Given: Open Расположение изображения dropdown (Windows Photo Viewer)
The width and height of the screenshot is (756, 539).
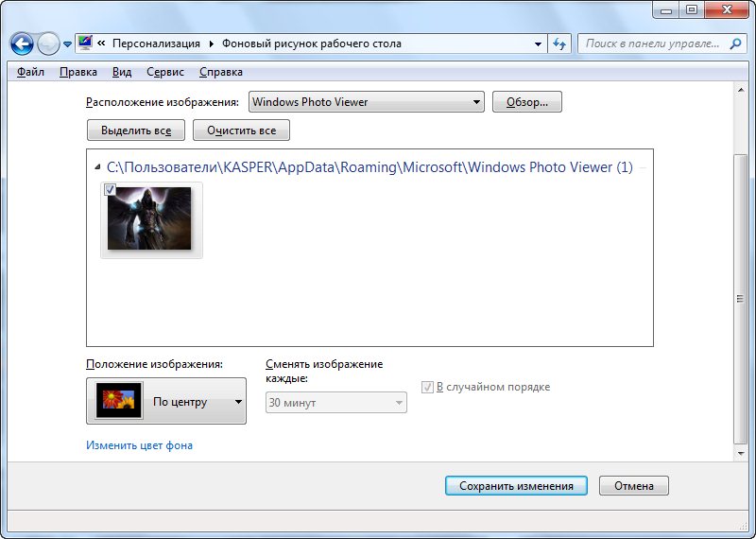Looking at the screenshot, I should pos(367,102).
